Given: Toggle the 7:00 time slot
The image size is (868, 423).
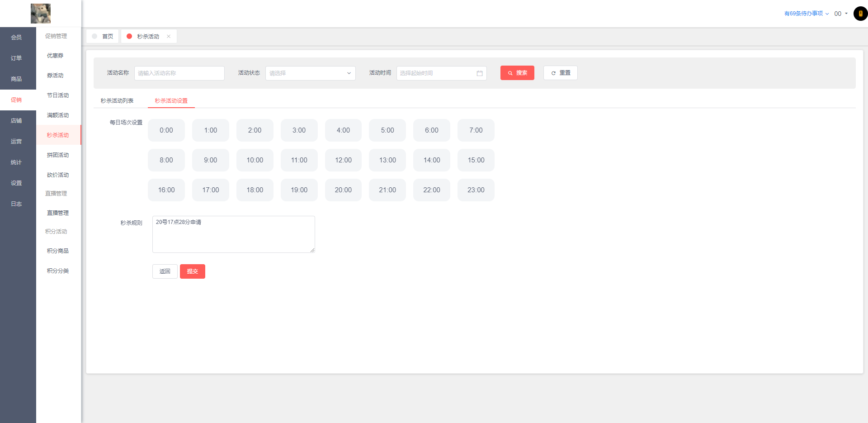Looking at the screenshot, I should (476, 130).
